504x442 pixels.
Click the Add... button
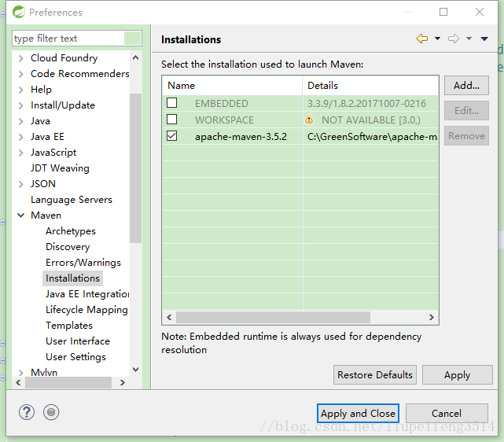tap(466, 86)
